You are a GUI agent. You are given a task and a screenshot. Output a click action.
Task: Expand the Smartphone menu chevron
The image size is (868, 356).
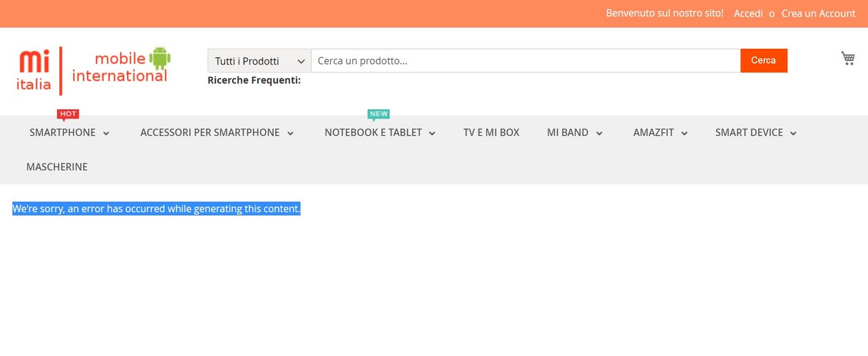coord(106,134)
